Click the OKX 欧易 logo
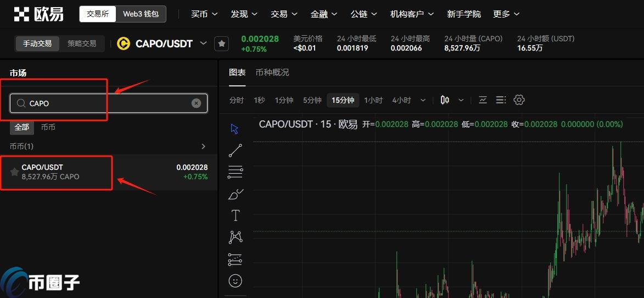 [38, 14]
